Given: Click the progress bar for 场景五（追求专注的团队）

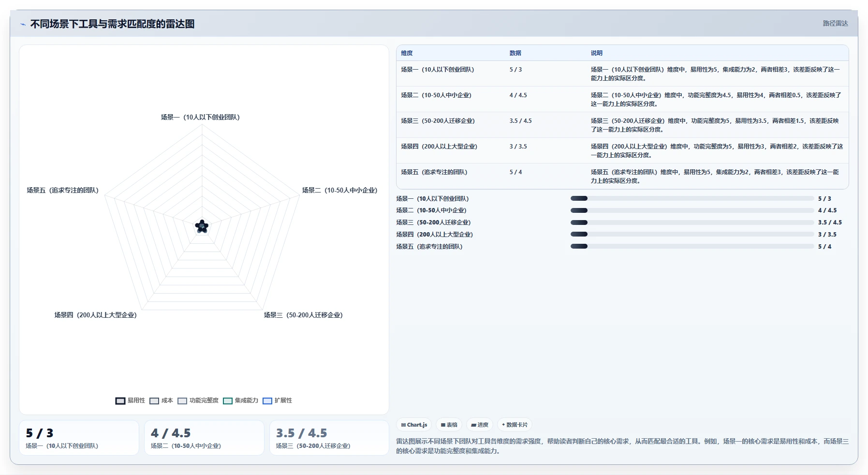Looking at the screenshot, I should point(692,246).
